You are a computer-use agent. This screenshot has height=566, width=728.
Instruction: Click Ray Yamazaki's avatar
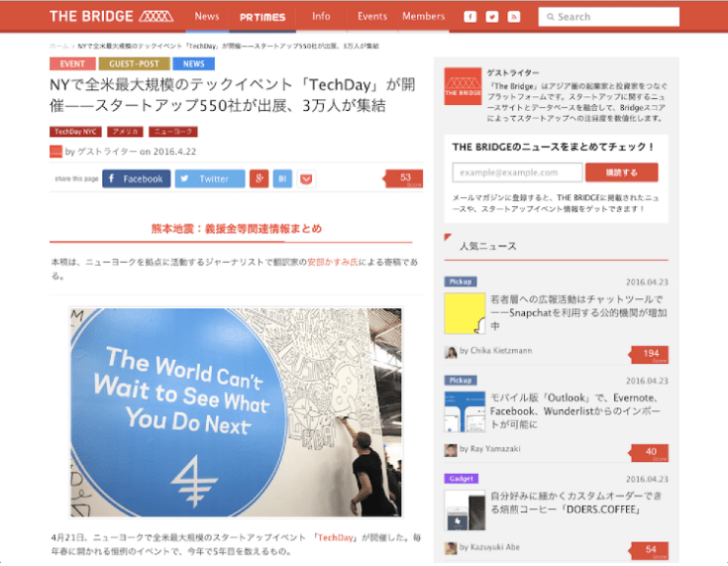[451, 450]
